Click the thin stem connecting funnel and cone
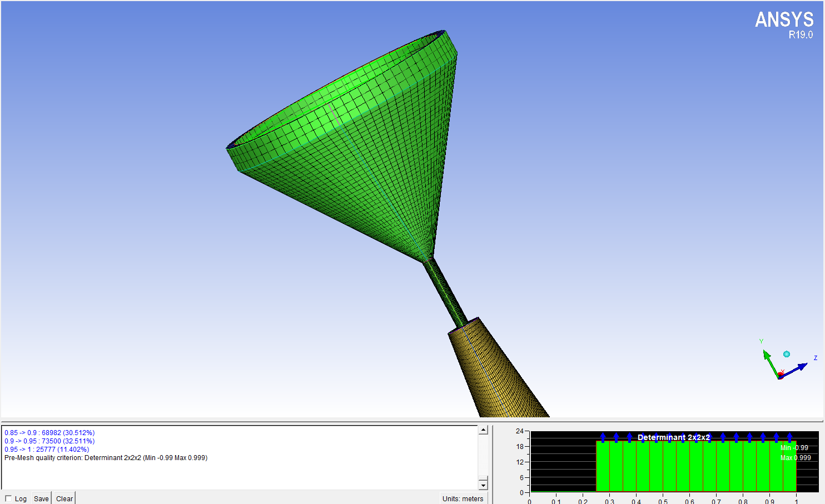 446,293
